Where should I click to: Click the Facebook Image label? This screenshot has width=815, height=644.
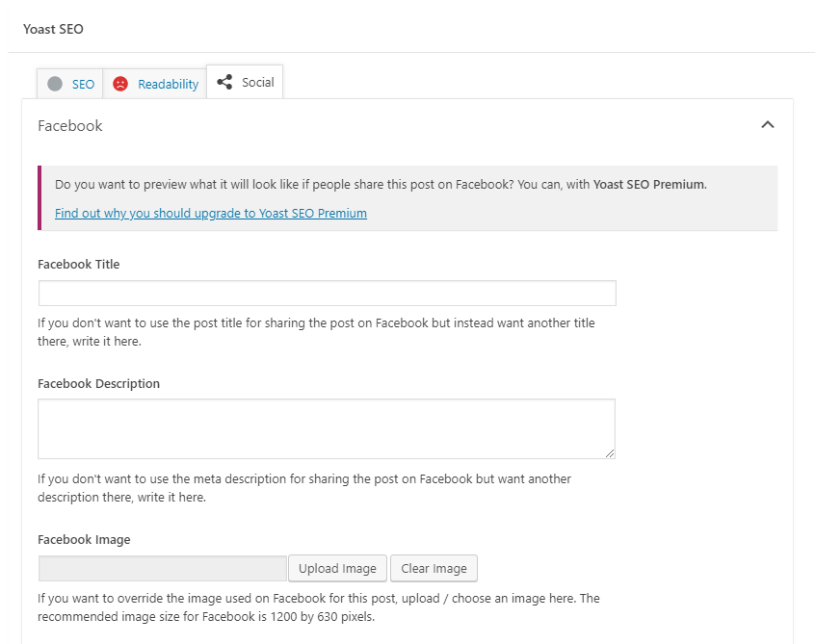coord(84,540)
